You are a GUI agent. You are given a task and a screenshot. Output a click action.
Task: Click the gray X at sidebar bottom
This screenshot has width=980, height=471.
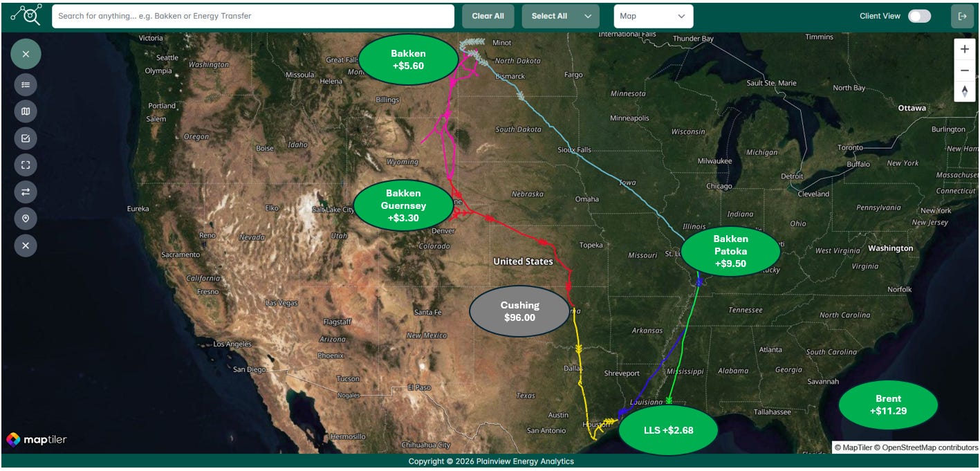pos(26,246)
